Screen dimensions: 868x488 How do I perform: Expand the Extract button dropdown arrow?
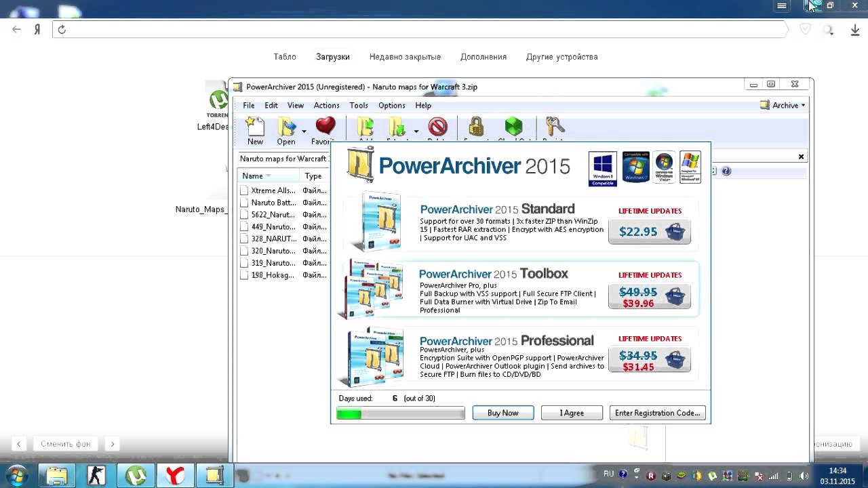coord(416,131)
